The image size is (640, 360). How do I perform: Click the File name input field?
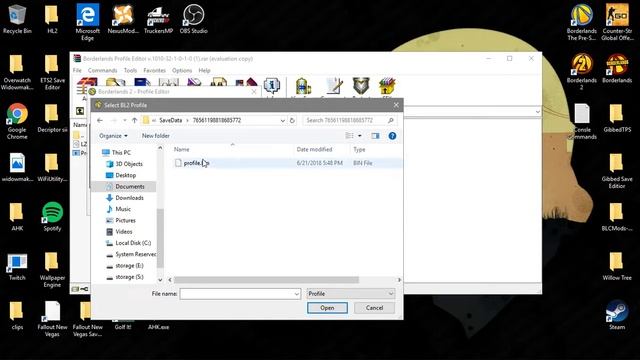(x=240, y=294)
